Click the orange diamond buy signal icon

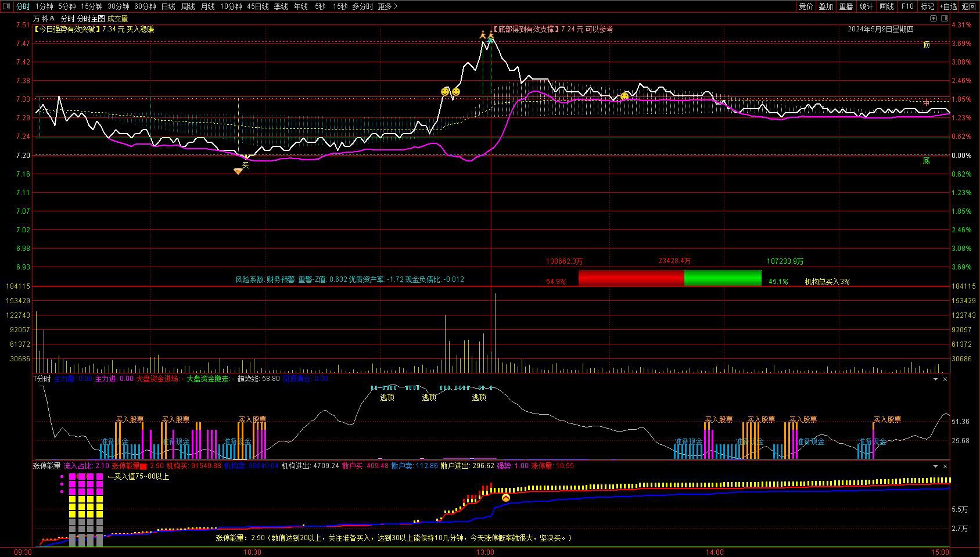coord(238,171)
